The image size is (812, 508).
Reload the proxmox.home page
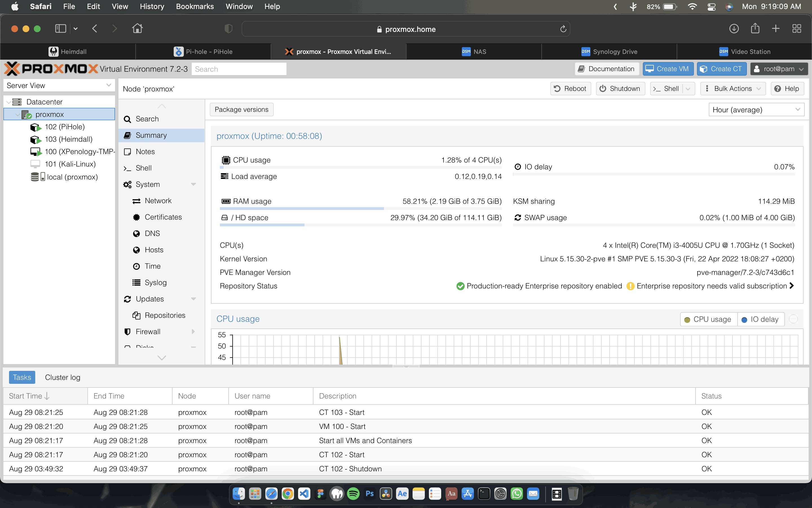[x=563, y=29]
